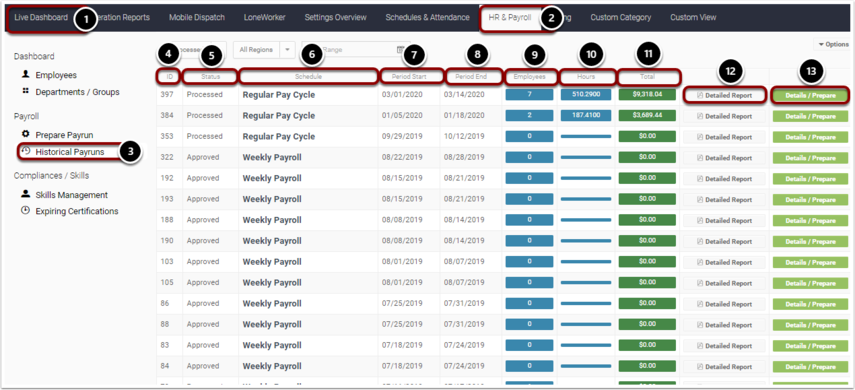The height and width of the screenshot is (390, 855).
Task: Click Details / Prepare for payrun 192
Action: (810, 178)
